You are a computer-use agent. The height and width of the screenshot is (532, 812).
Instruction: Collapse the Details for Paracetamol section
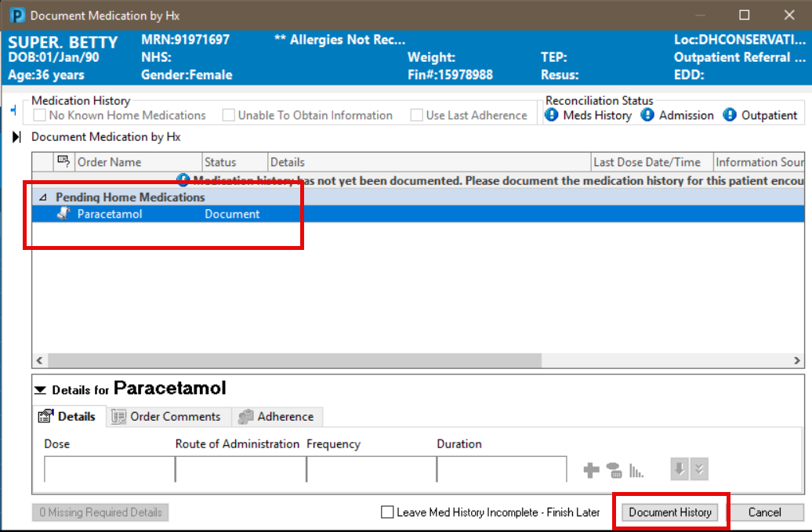(x=40, y=389)
